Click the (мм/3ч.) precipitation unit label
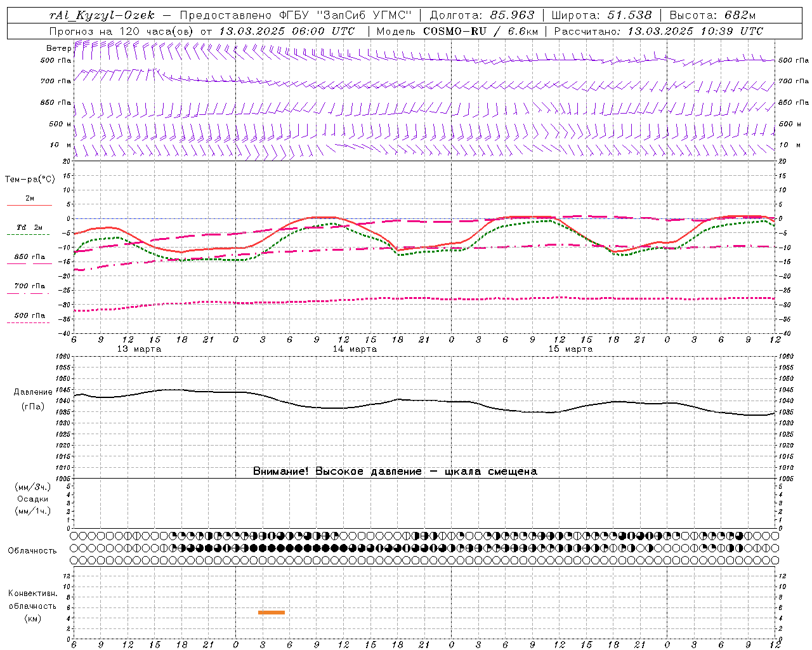 click(33, 487)
